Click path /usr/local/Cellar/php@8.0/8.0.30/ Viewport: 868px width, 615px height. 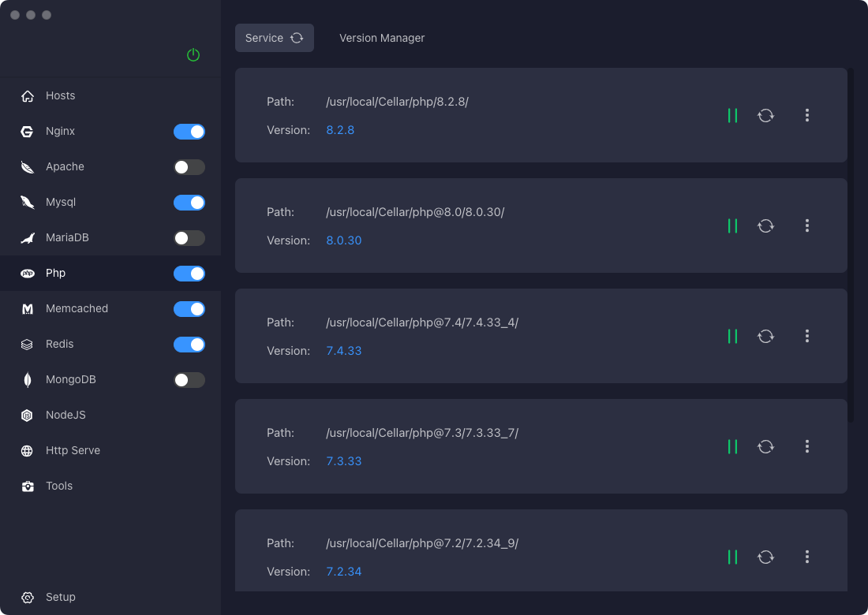point(415,212)
